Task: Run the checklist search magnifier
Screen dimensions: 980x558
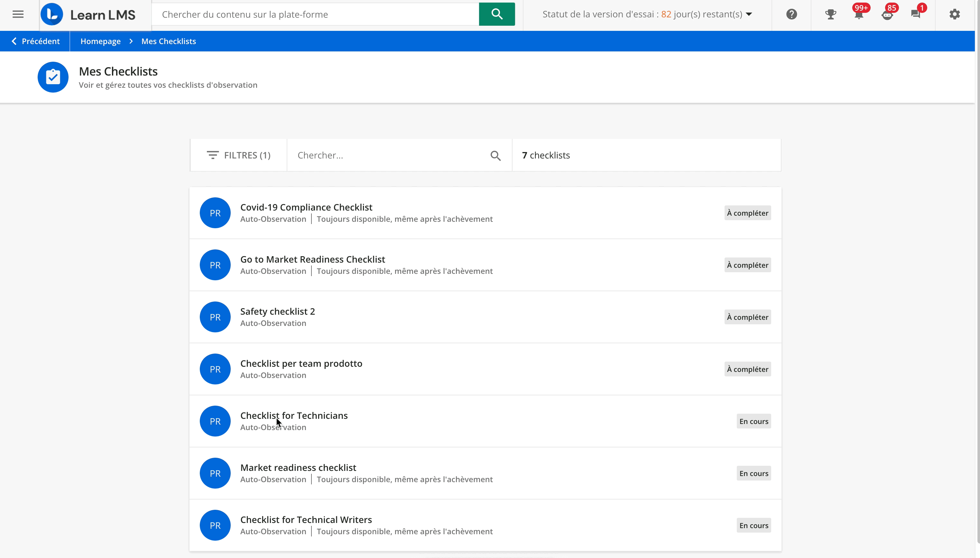Action: 495,155
